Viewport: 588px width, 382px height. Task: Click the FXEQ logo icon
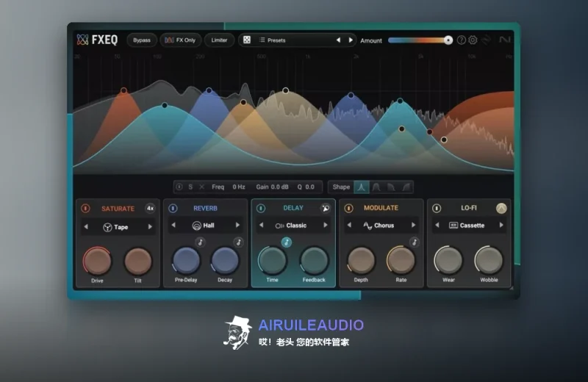pos(82,40)
